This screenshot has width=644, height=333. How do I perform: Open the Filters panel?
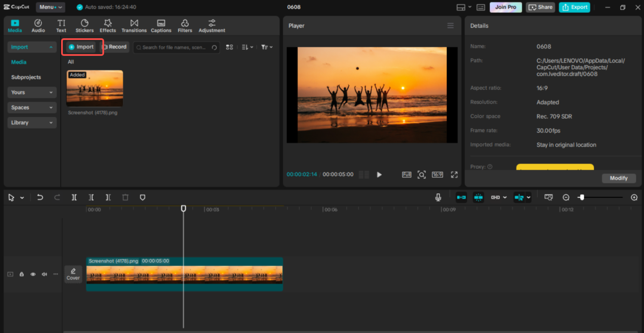185,25
